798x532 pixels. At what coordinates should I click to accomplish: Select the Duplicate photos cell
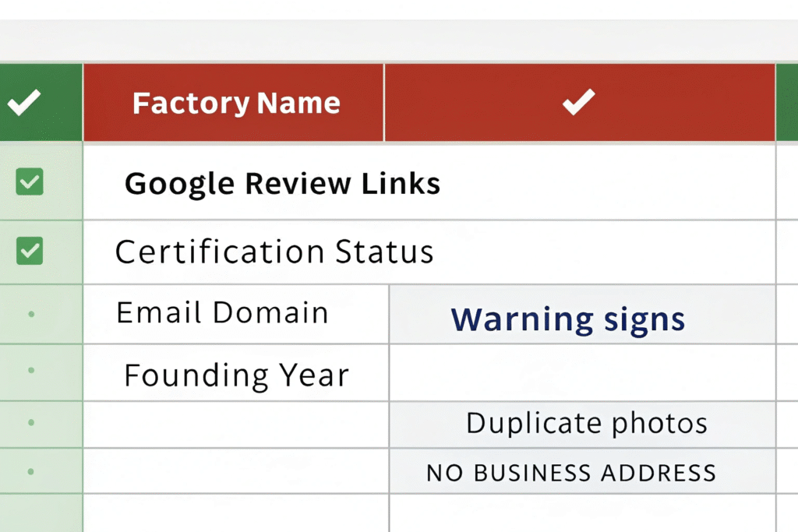tap(586, 424)
